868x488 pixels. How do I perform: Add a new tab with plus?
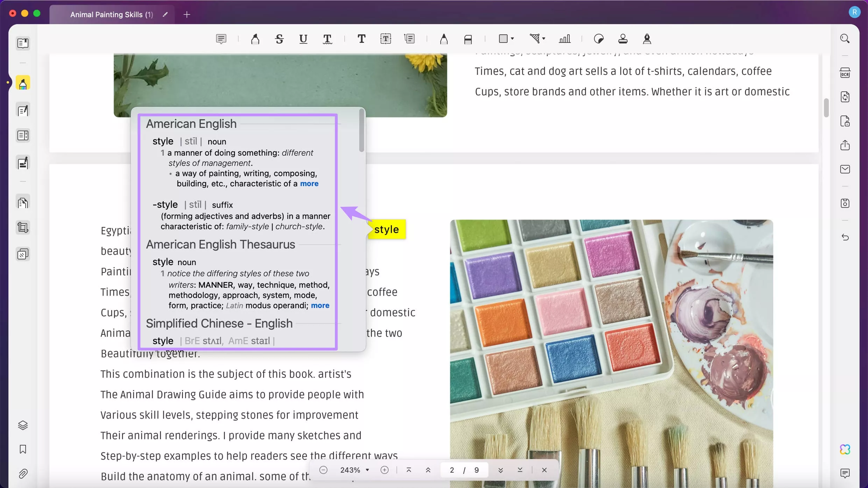click(187, 14)
